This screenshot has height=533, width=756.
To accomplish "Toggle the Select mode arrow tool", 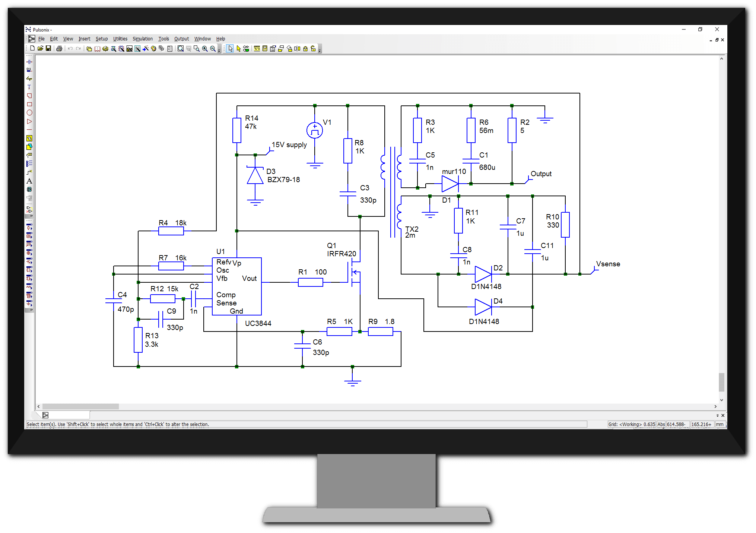I will (230, 48).
